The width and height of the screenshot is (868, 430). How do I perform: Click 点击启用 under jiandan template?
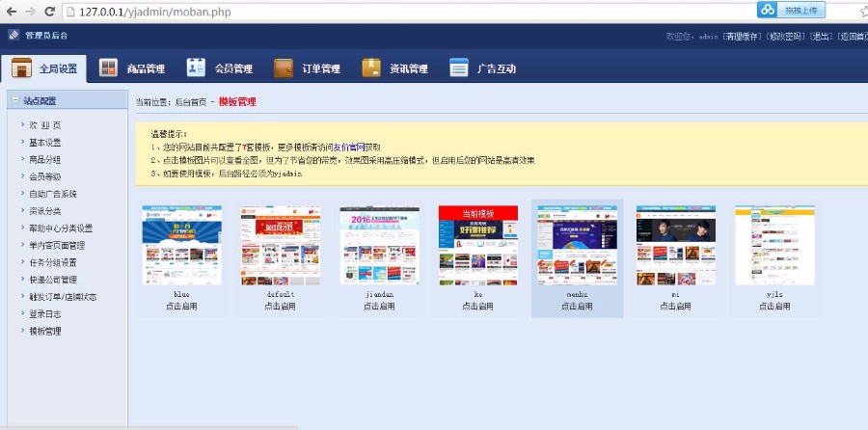[379, 306]
